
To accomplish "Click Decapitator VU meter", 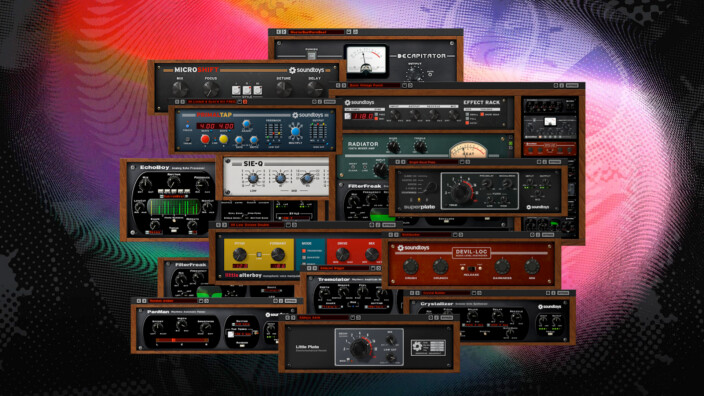I will (x=367, y=61).
